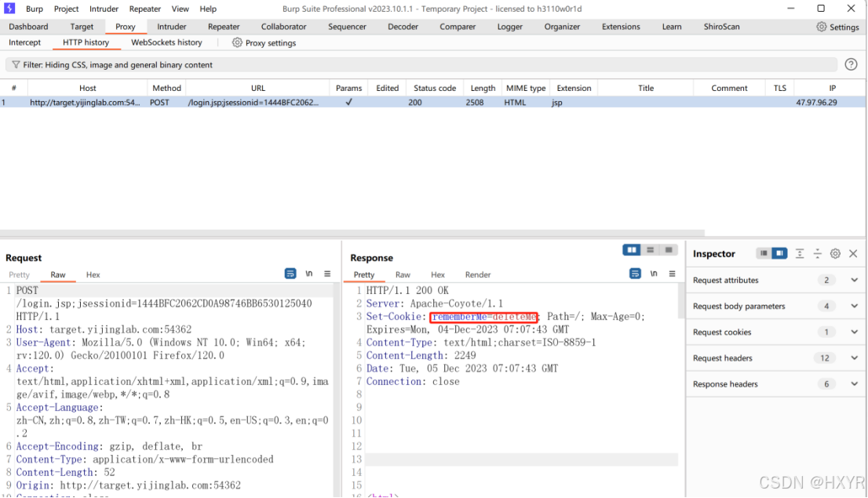Open the Help menu
The height and width of the screenshot is (498, 868).
(208, 9)
